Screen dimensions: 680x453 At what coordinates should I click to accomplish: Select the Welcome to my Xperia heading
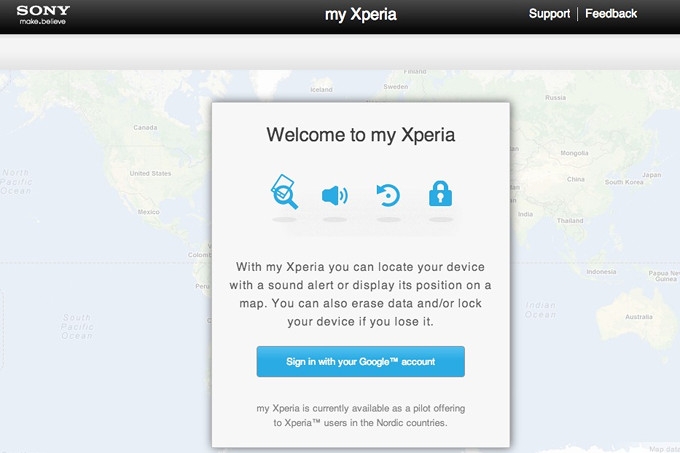[x=361, y=135]
